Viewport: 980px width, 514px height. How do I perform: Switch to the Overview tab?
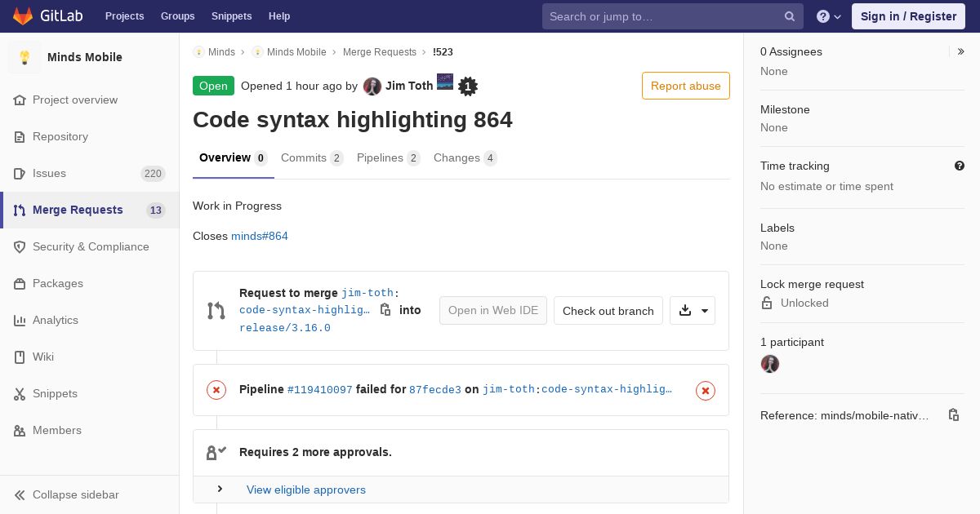click(x=234, y=158)
